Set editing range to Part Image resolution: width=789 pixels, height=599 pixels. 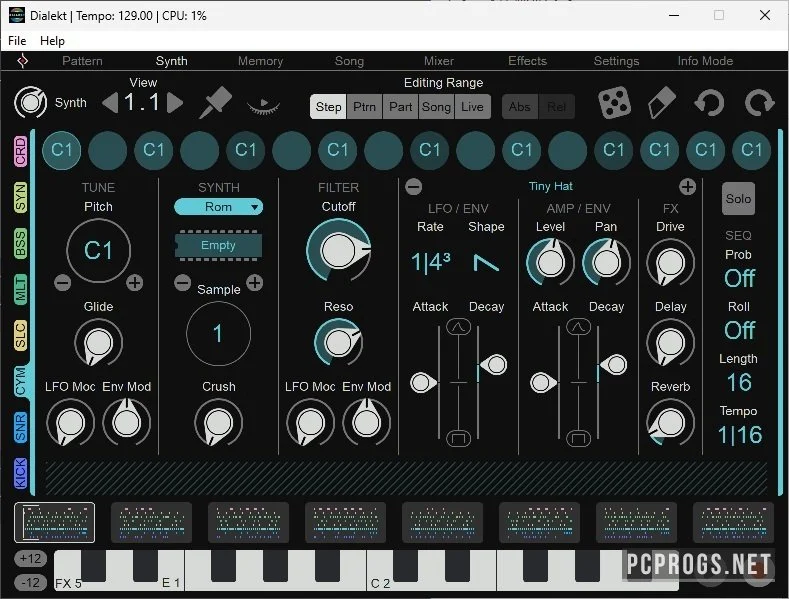pos(401,107)
